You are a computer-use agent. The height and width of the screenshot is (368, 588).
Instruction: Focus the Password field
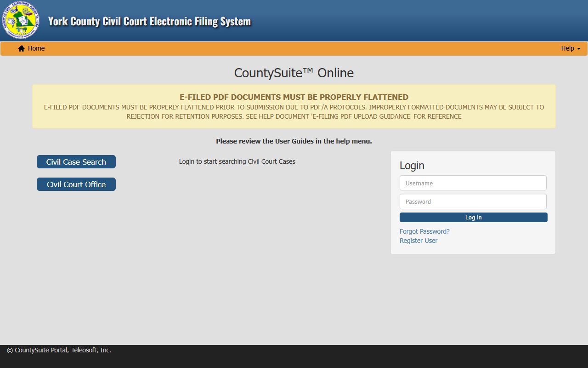(x=473, y=201)
